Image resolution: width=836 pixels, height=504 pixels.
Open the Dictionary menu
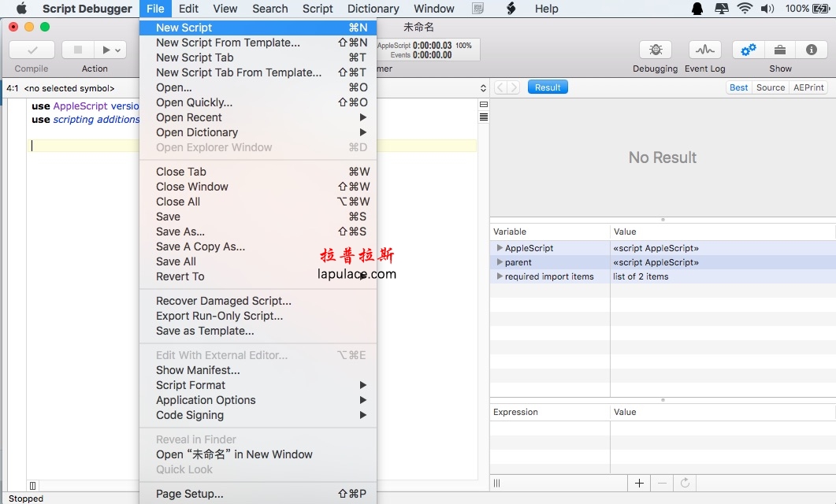pos(373,9)
